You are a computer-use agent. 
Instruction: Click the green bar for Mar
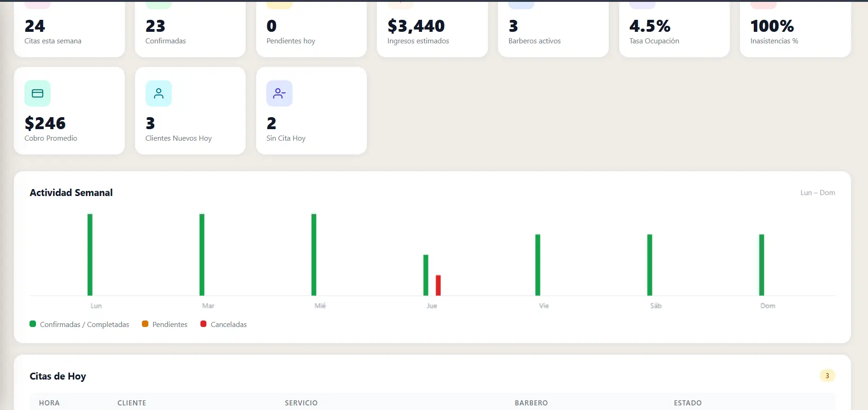point(202,255)
